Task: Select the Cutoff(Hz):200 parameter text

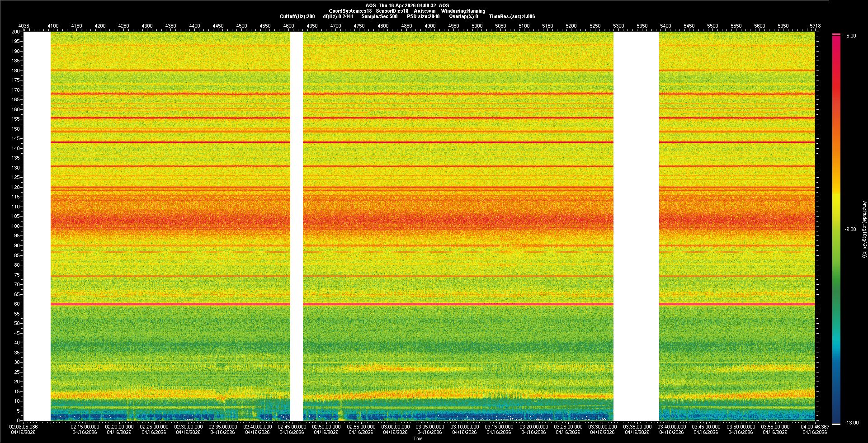Action: 297,16
